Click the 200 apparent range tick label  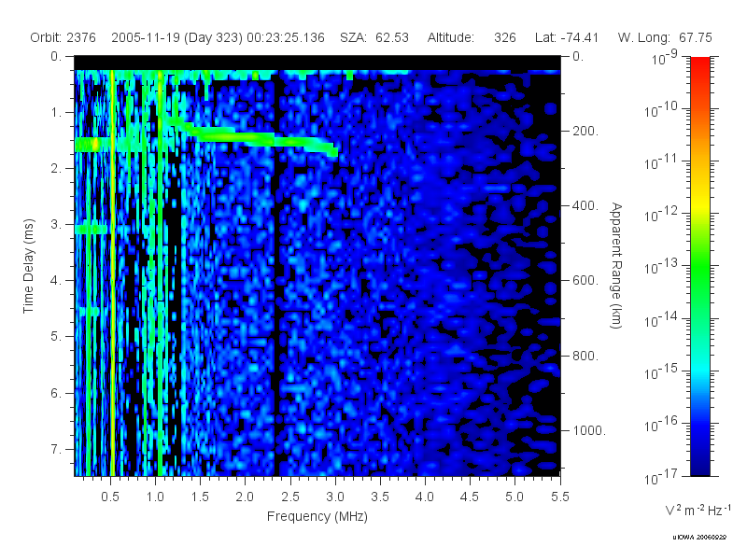pos(585,131)
